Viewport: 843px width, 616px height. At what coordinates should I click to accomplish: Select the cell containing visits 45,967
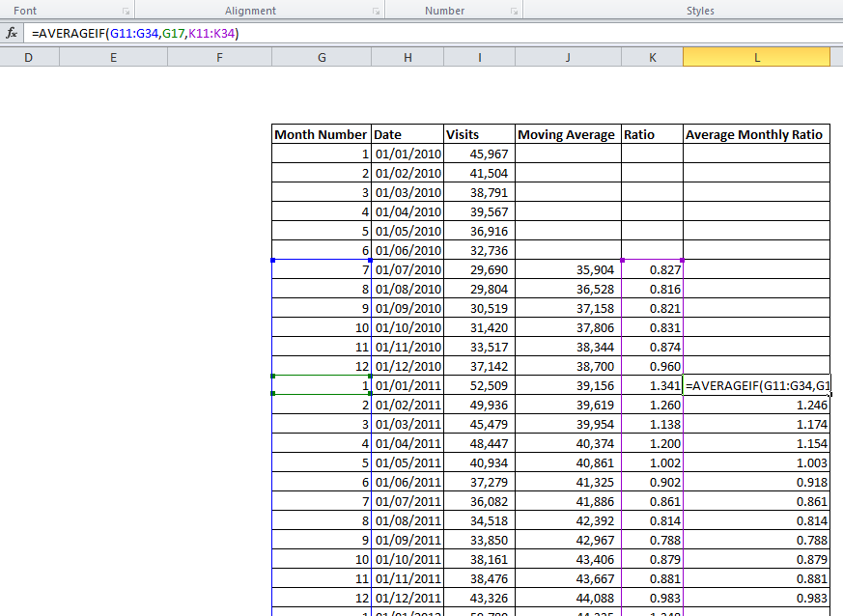point(479,154)
